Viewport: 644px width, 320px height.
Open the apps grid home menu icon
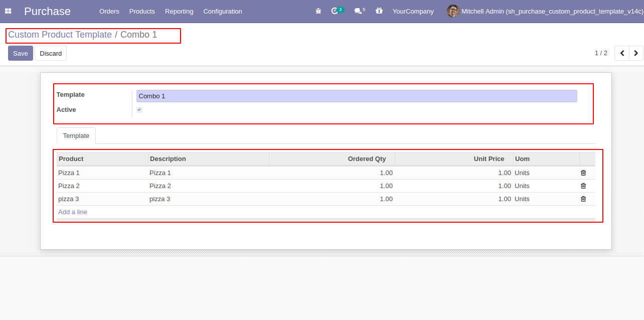click(x=8, y=11)
